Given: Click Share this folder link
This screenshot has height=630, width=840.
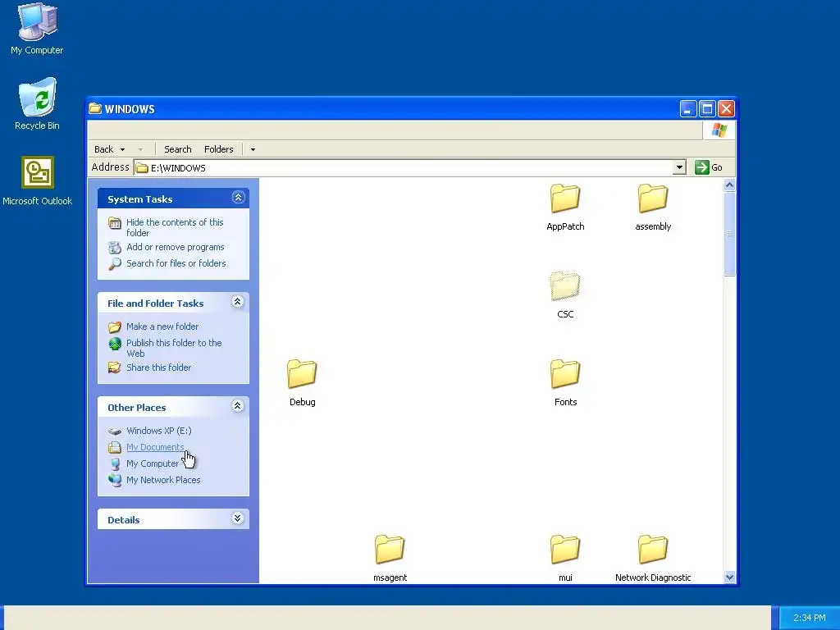Looking at the screenshot, I should point(158,367).
